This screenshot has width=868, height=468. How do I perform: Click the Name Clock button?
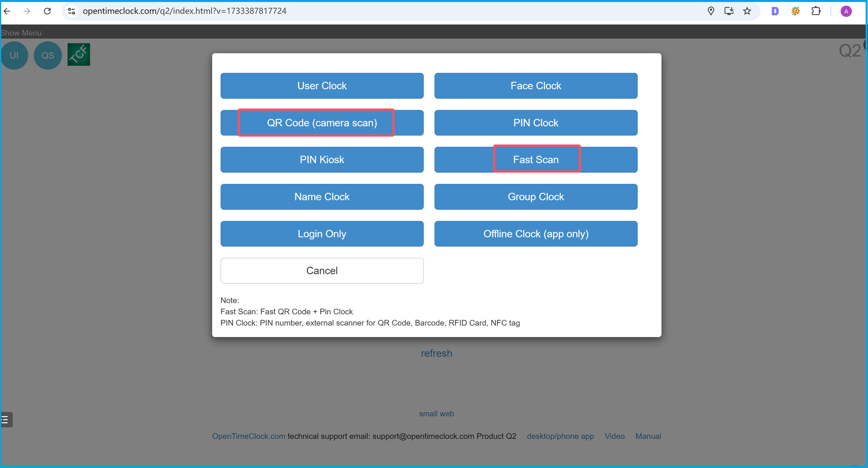pyautogui.click(x=321, y=196)
